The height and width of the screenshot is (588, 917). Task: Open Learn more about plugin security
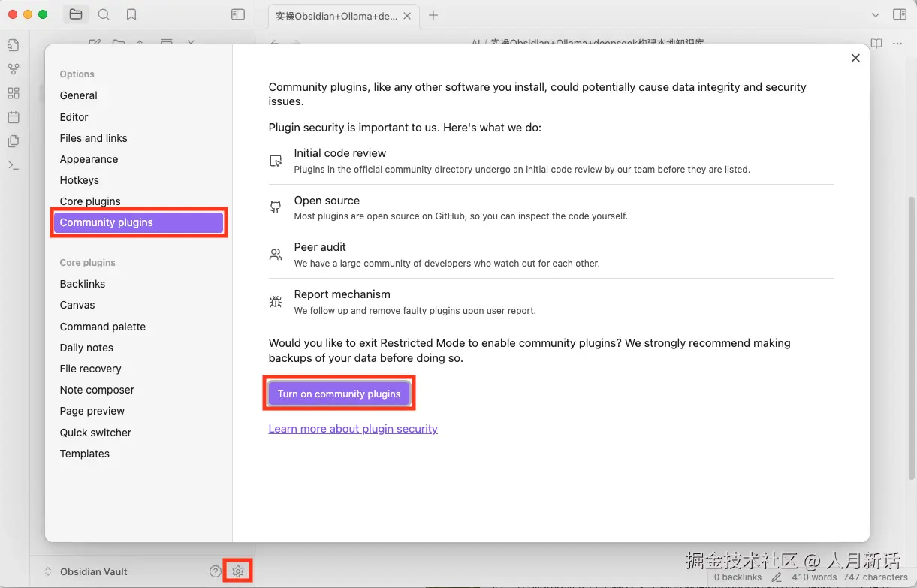(x=352, y=428)
